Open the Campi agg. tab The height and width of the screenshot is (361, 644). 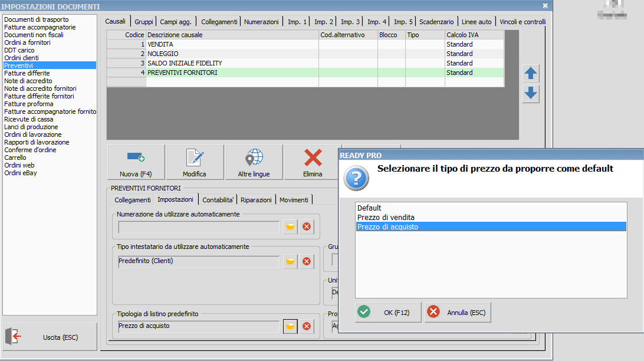pyautogui.click(x=176, y=22)
